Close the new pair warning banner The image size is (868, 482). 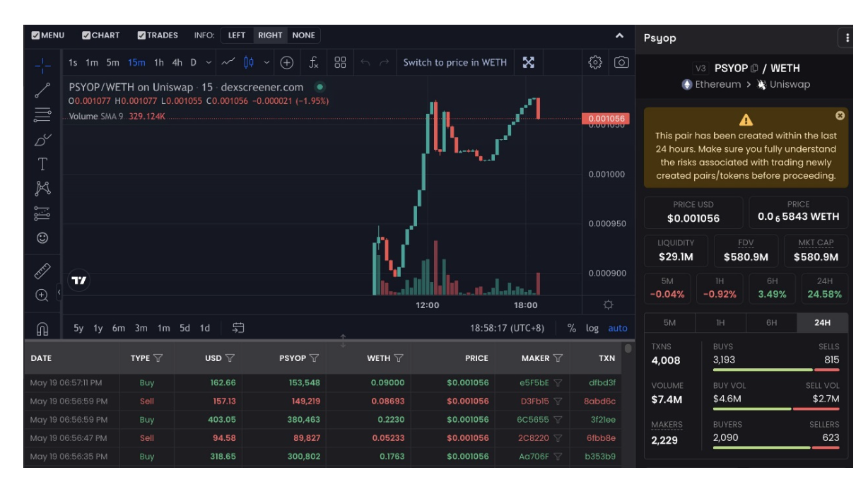pyautogui.click(x=840, y=115)
